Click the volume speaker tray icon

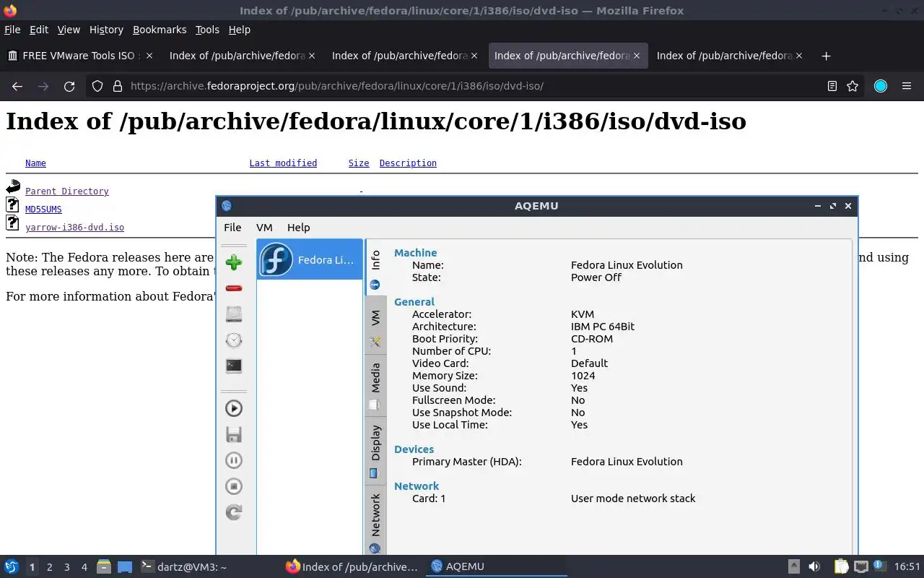coord(814,566)
